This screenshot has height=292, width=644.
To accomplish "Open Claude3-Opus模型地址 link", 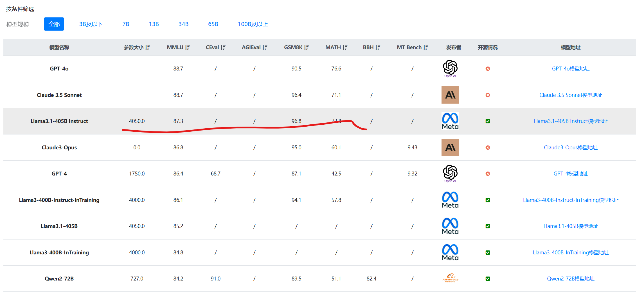I will tap(571, 147).
